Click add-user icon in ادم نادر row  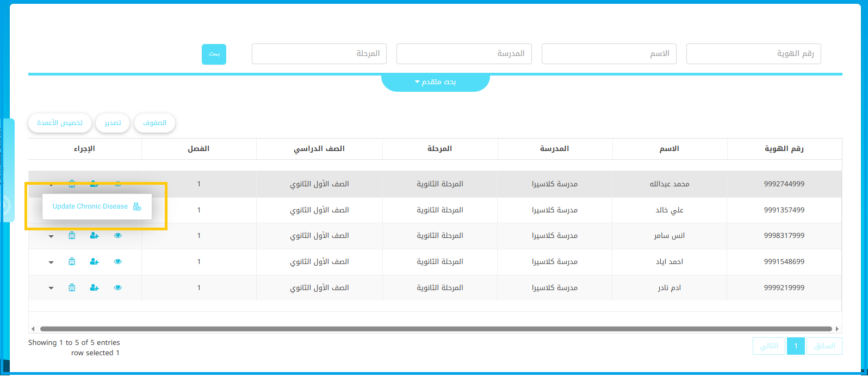coord(94,288)
